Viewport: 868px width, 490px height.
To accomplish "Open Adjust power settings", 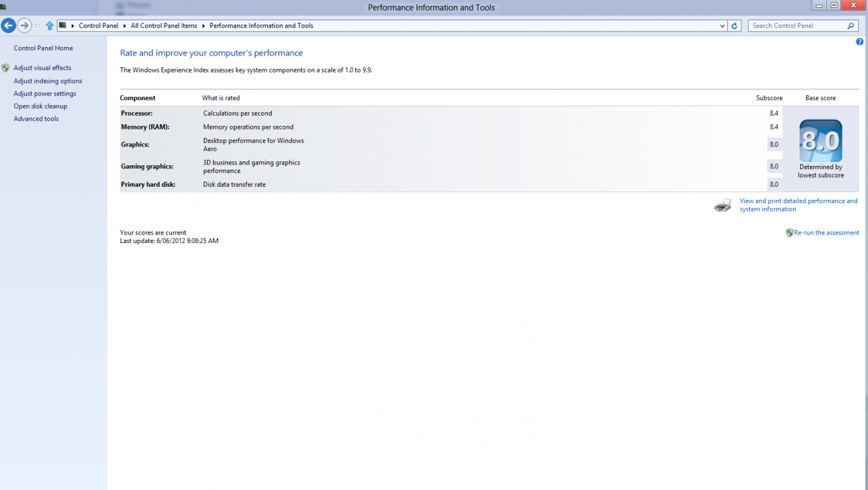I will tap(45, 93).
